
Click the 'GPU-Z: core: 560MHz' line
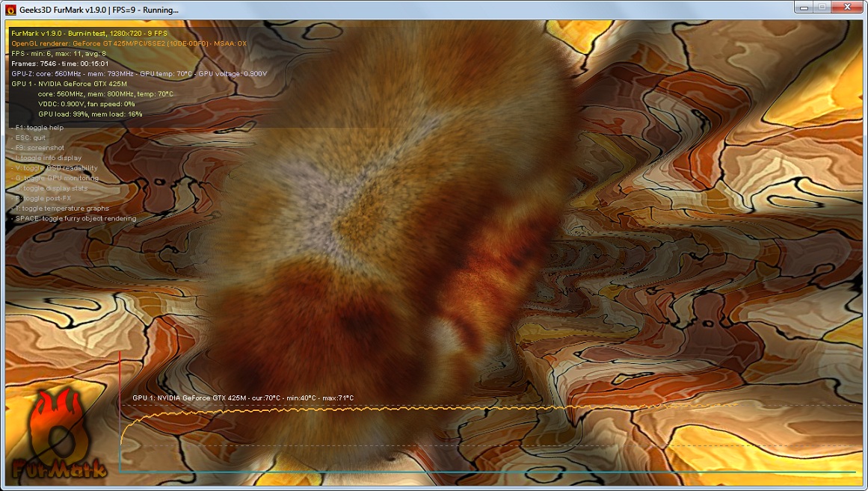pos(139,74)
